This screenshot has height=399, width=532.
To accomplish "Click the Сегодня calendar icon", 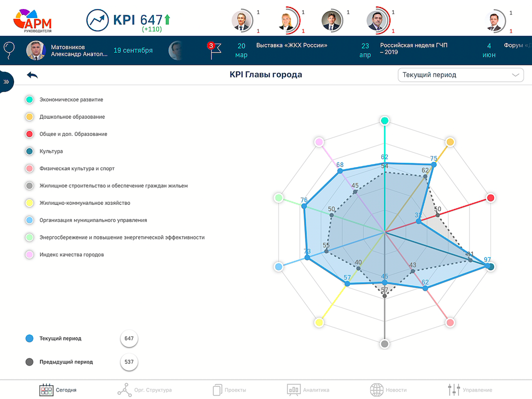I will [46, 390].
